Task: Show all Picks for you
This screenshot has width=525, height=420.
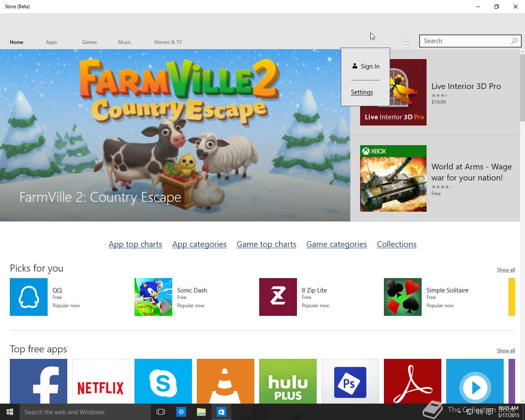Action: tap(506, 270)
